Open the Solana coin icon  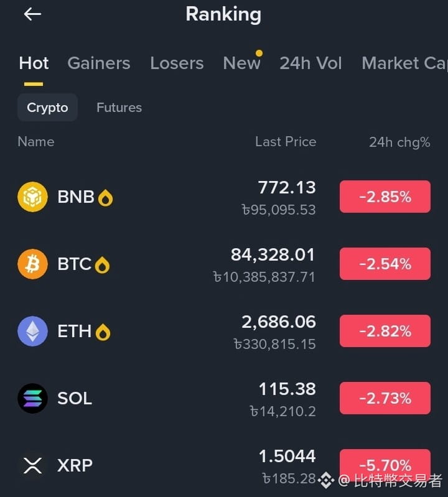(32, 399)
